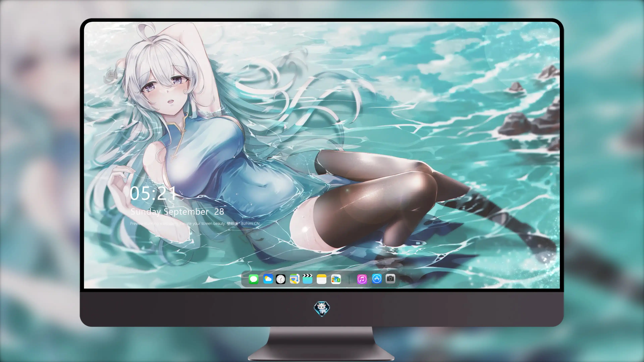The height and width of the screenshot is (362, 644).
Task: Launch the Videos clapperboard app
Action: tap(308, 279)
